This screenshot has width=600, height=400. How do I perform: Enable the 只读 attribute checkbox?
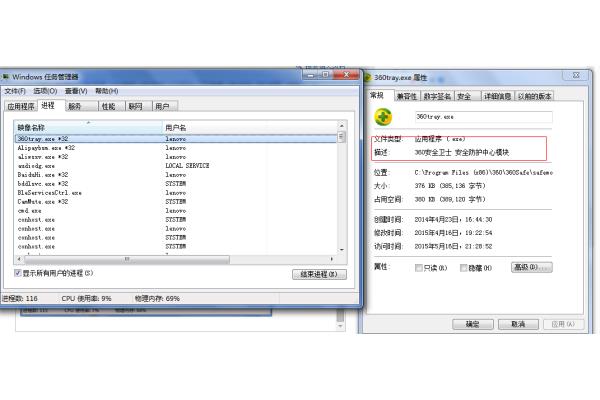point(419,268)
